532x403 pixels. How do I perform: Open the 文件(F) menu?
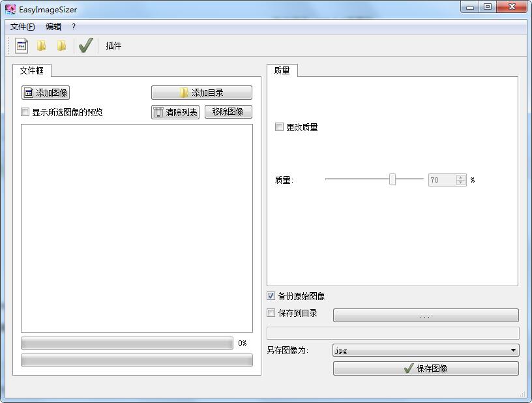[x=22, y=27]
